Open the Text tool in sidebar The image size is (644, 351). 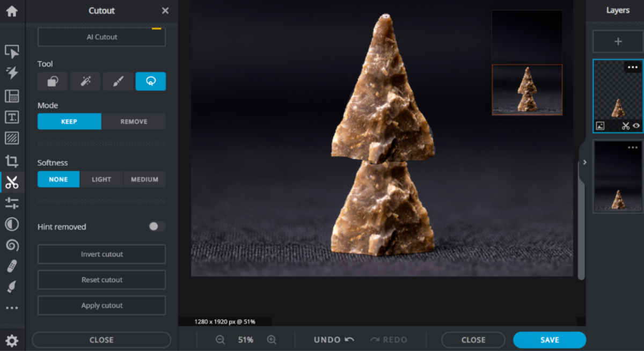(12, 117)
